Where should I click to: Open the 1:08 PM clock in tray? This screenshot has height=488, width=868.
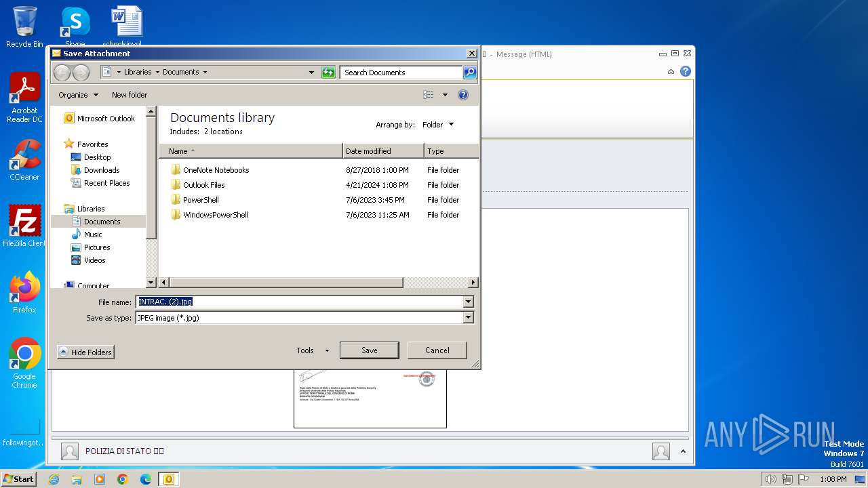tap(833, 479)
